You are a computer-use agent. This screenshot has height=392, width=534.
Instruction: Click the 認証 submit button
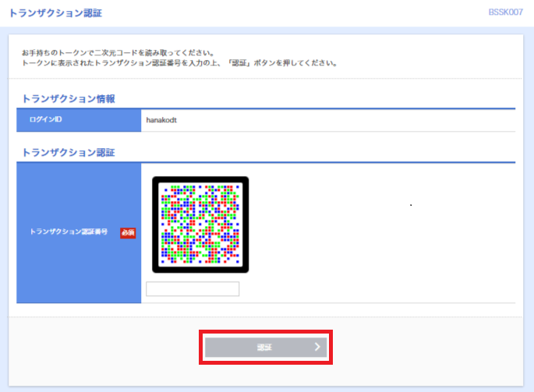[x=266, y=347]
